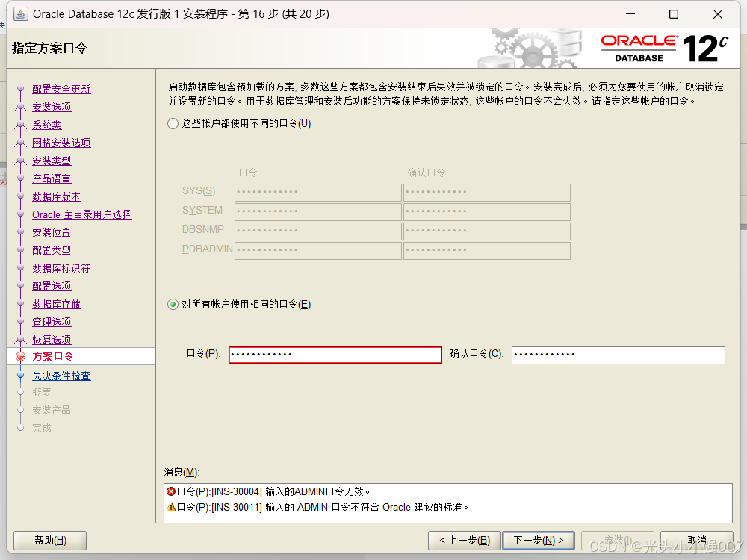The height and width of the screenshot is (560, 747).
Task: Click the red error icon in messages
Action: click(171, 491)
